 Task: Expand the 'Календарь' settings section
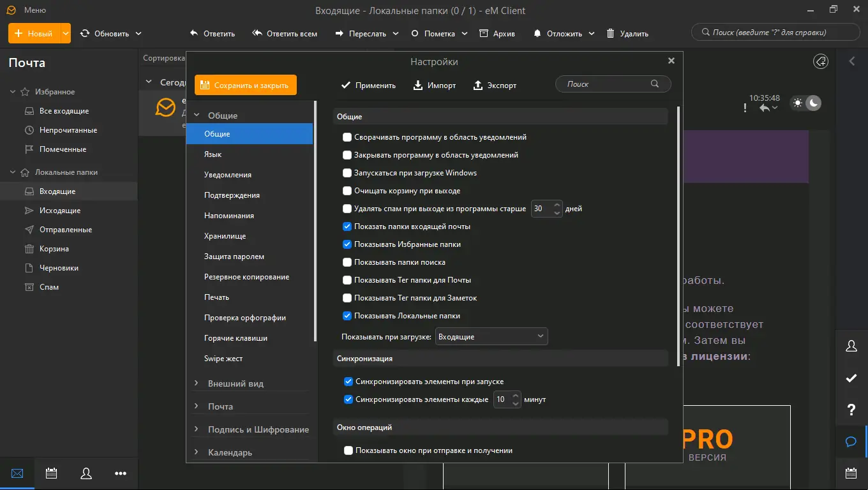(x=197, y=452)
